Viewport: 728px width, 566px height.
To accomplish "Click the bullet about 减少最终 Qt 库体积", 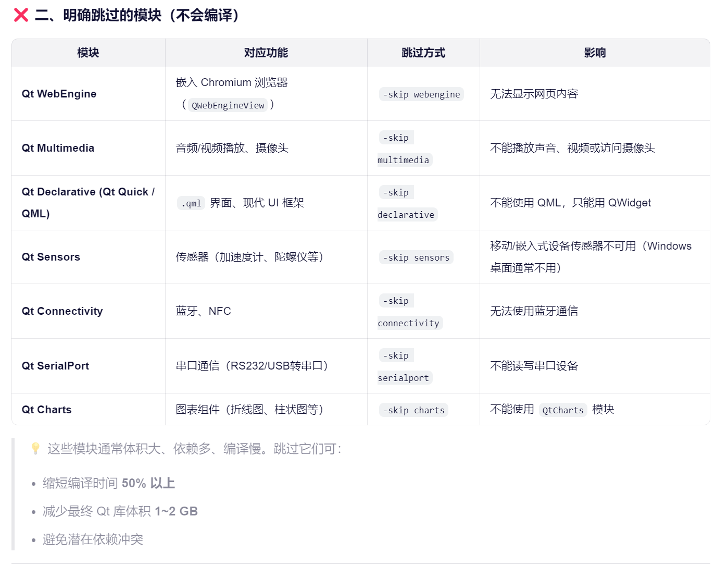I will [x=120, y=511].
